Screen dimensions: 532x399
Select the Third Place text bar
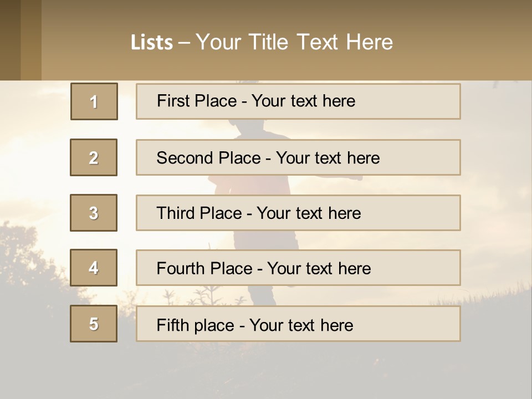pyautogui.click(x=298, y=213)
